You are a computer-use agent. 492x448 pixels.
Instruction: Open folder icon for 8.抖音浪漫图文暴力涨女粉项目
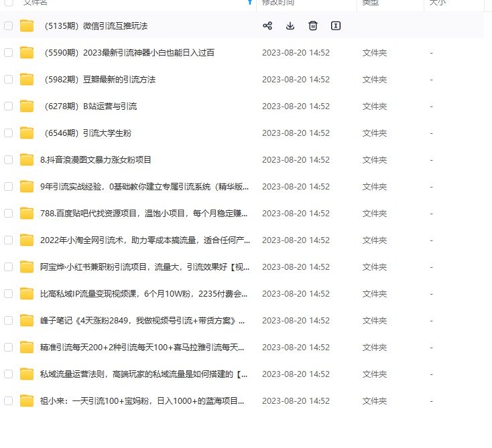coord(27,160)
